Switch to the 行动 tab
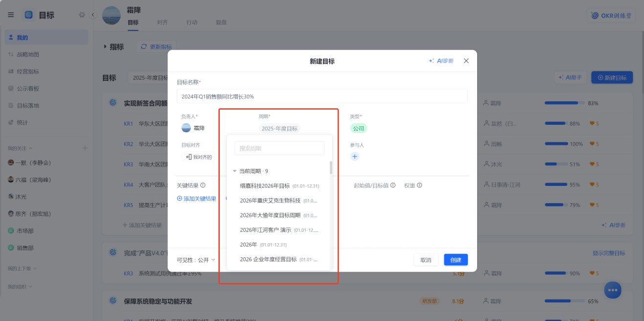 [192, 23]
